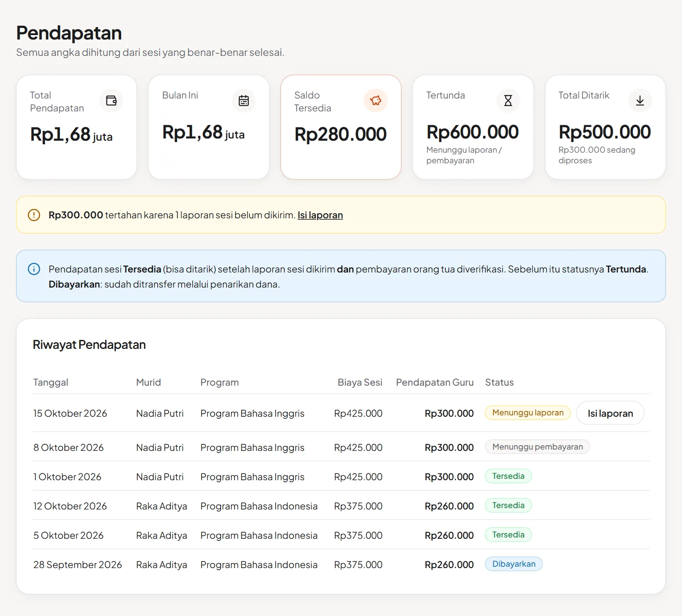Screen dimensions: 682x616
Task: Click the warning icon in the yellow banner
Action: coord(34,215)
